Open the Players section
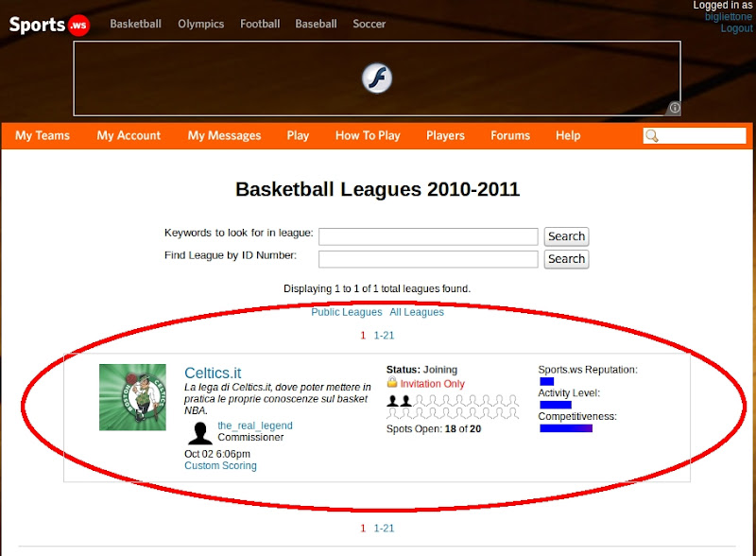 (445, 135)
